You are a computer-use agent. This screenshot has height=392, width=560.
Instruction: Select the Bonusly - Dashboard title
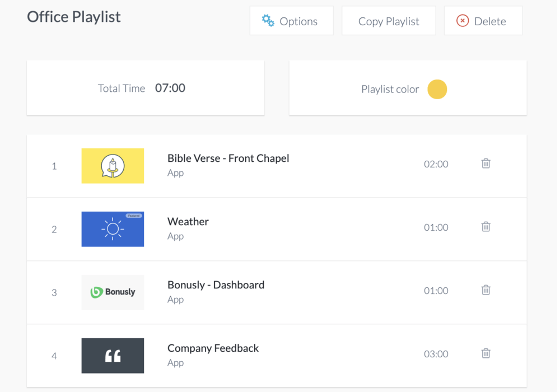216,285
